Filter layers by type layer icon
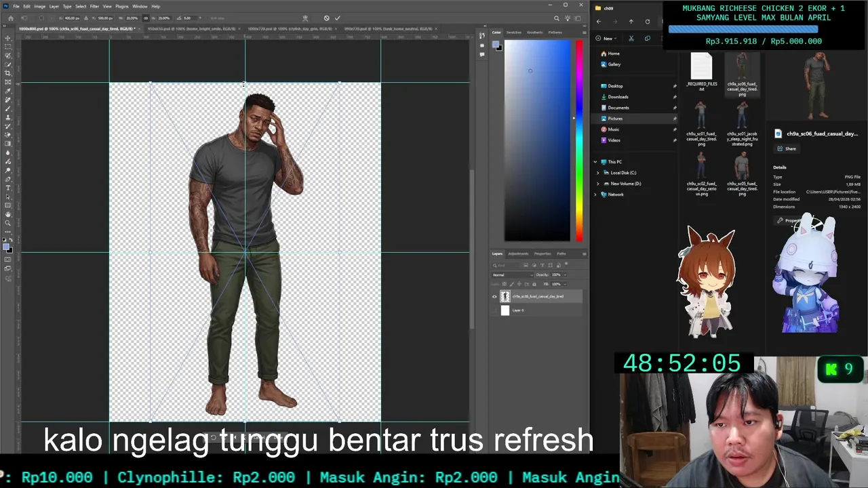868x488 pixels. (x=542, y=265)
